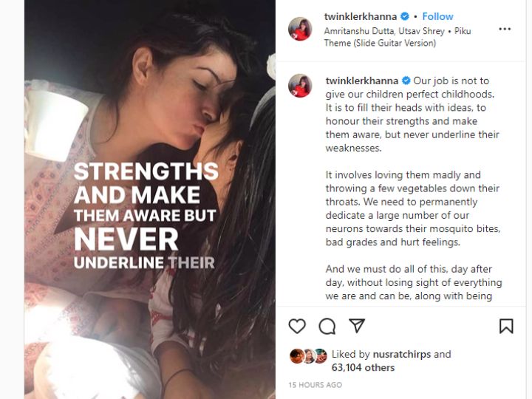
Task: Open comments with the speech bubble icon
Action: click(x=327, y=326)
